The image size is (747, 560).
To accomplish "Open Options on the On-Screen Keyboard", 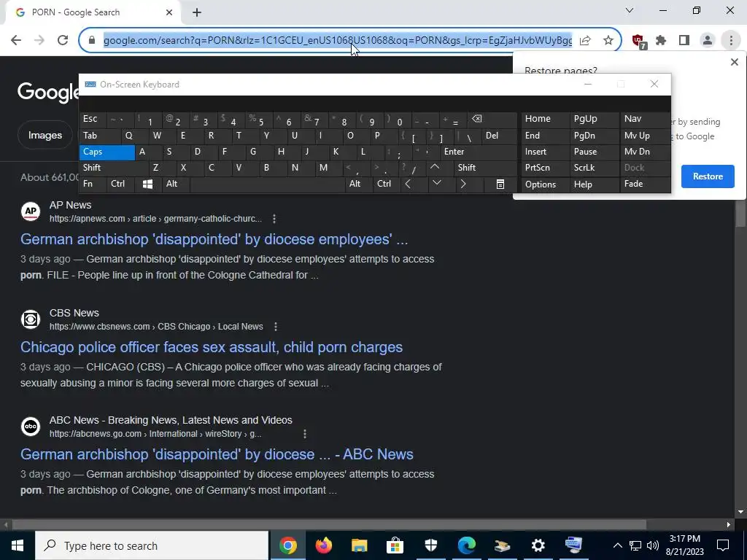I will (x=546, y=184).
